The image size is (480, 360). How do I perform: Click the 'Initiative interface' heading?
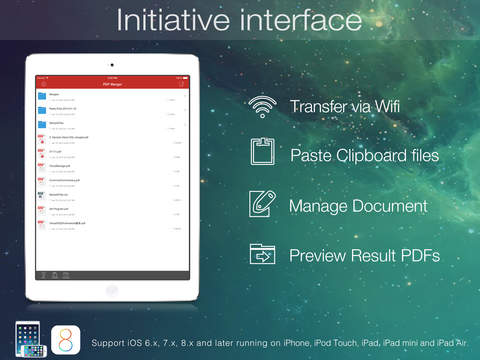[x=239, y=20]
